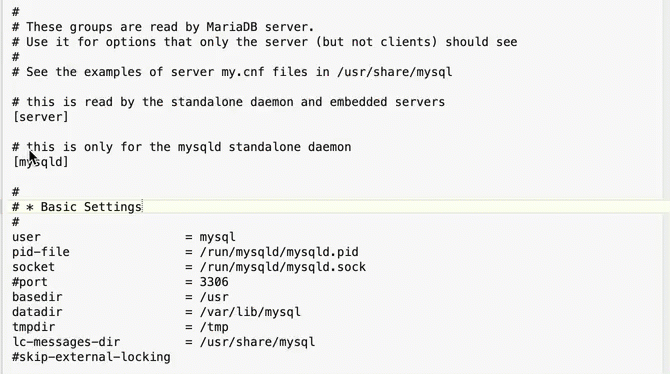This screenshot has width=670, height=374.
Task: Click the 'pid-file' setting name
Action: [x=41, y=252]
